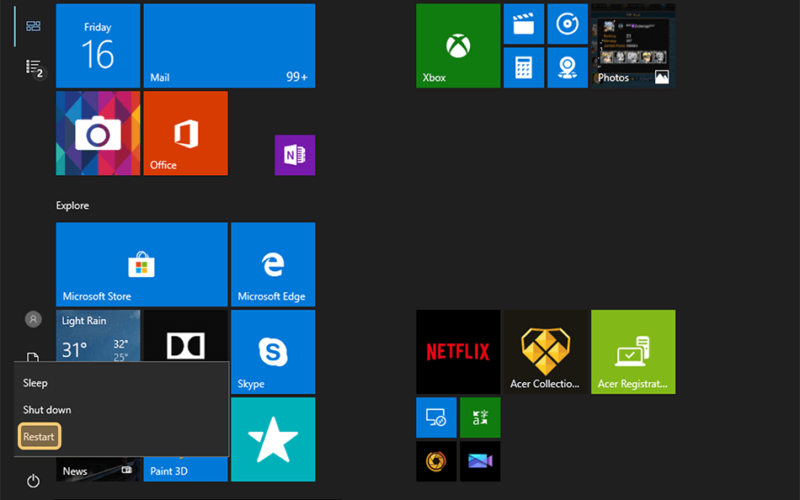Open the News tile
The height and width of the screenshot is (500, 800).
[98, 470]
